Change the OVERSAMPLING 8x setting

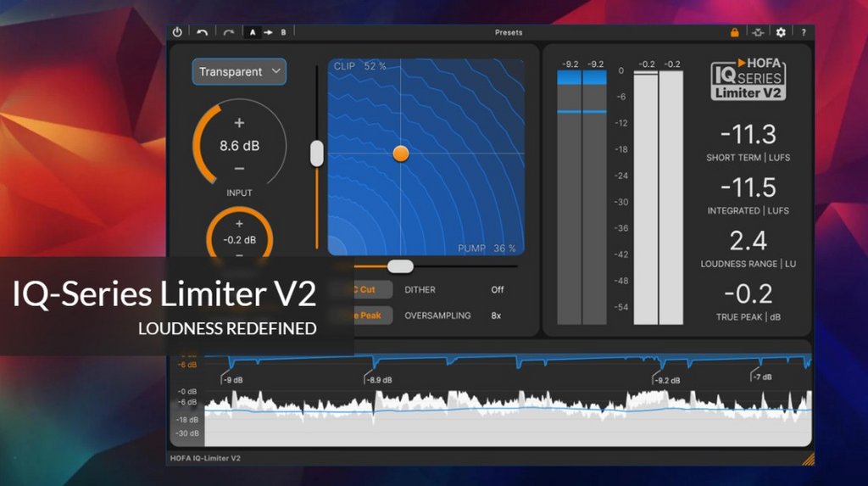(496, 316)
